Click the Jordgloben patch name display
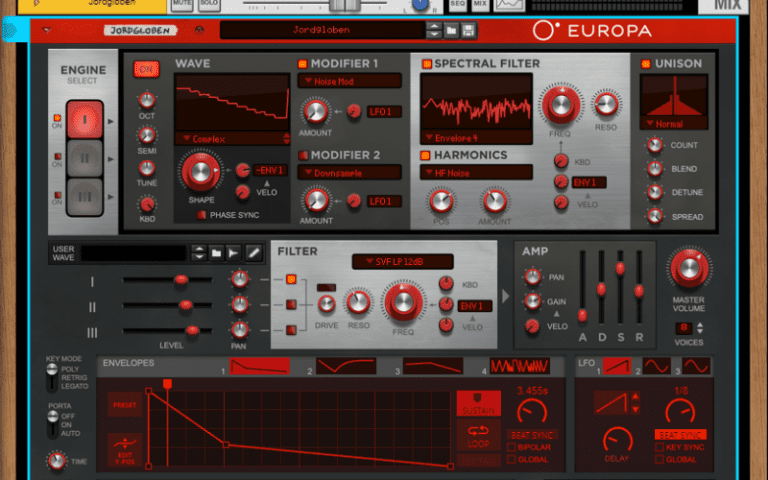 322,31
